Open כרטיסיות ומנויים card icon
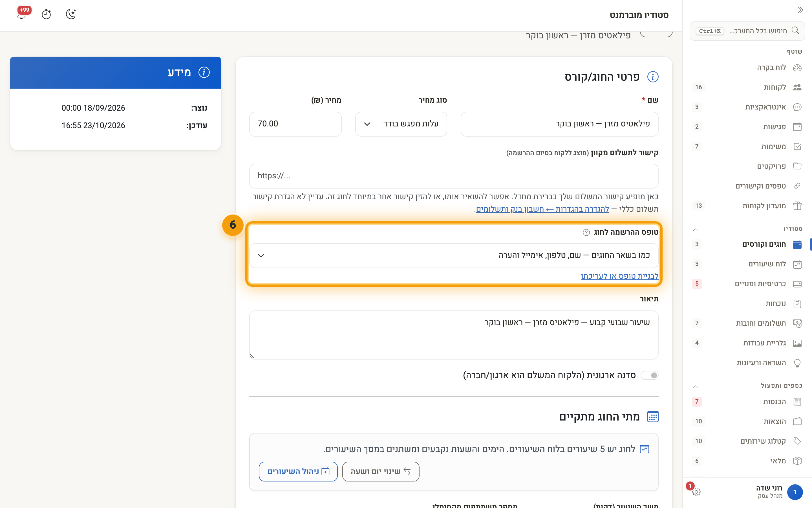The height and width of the screenshot is (508, 812). (797, 284)
